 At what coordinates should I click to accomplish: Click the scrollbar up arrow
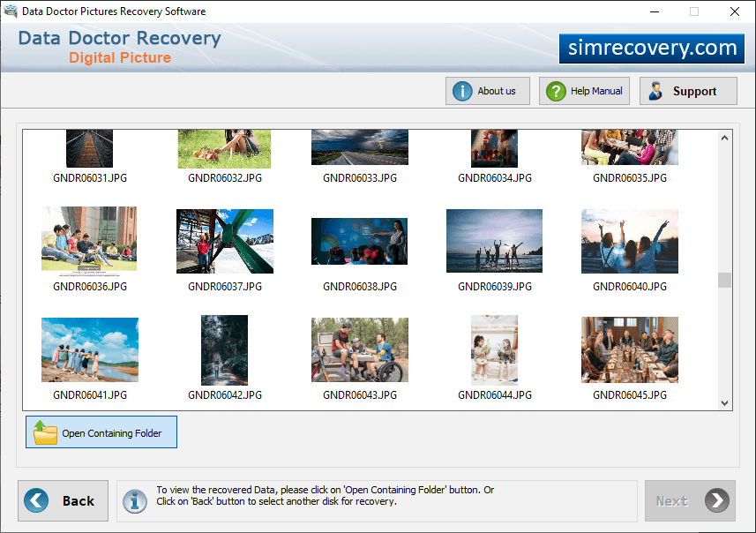(724, 138)
